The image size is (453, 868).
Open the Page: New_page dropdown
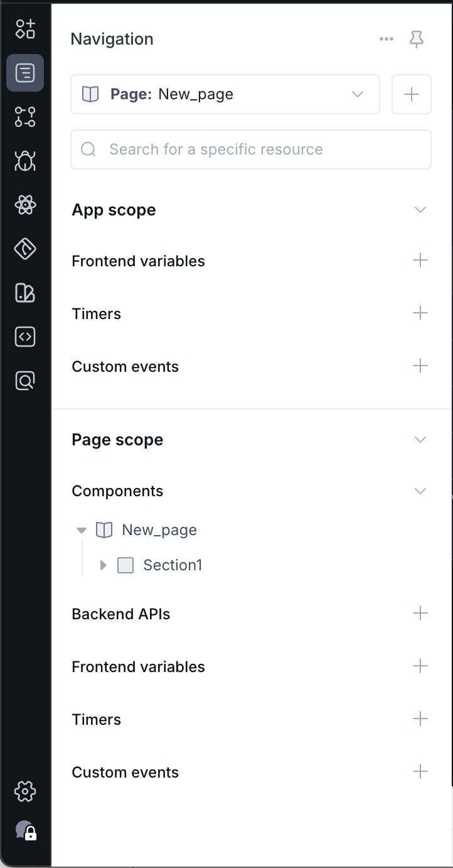tap(357, 94)
